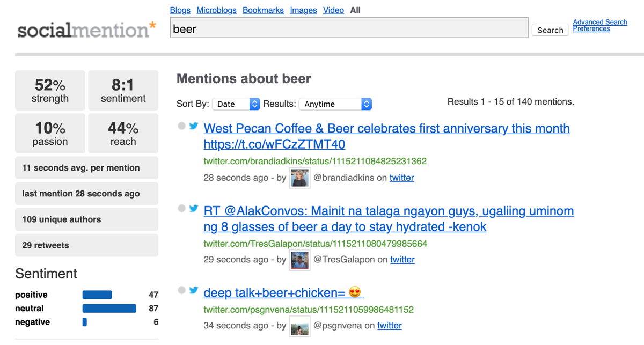644x345 pixels.
Task: Click gray dot beside deep talk+beer+chicken mention
Action: [x=182, y=290]
